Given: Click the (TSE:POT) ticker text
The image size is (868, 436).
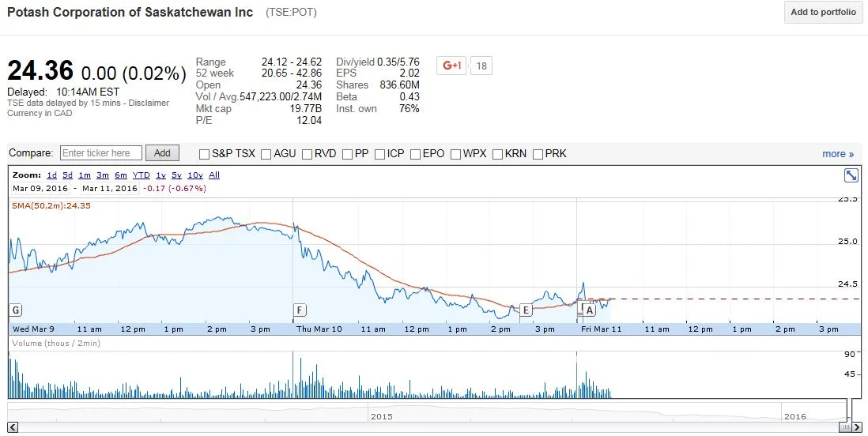Looking at the screenshot, I should (x=291, y=12).
